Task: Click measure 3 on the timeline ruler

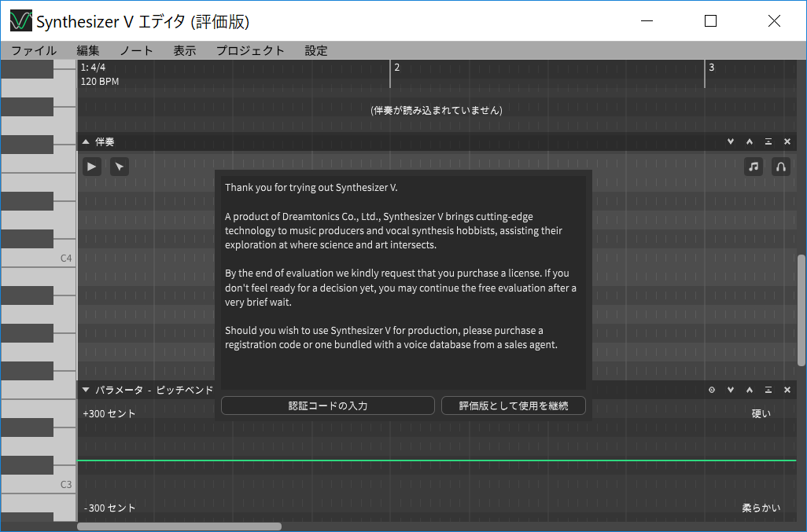Action: pos(711,68)
